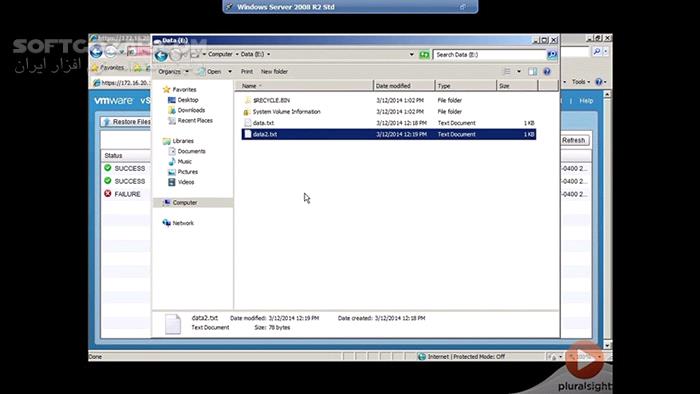Click data.txt date 3/12/2014 12:18 PM
The width and height of the screenshot is (700, 394).
click(x=401, y=123)
